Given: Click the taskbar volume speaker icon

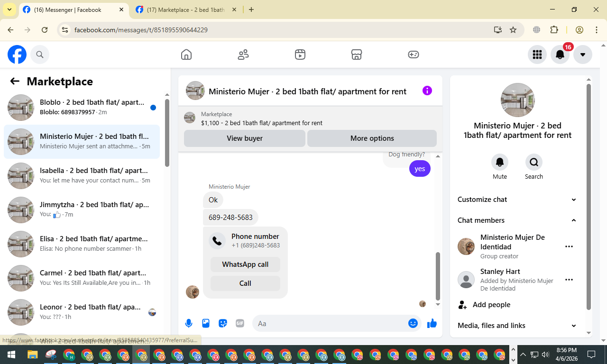Looking at the screenshot, I should [x=545, y=355].
